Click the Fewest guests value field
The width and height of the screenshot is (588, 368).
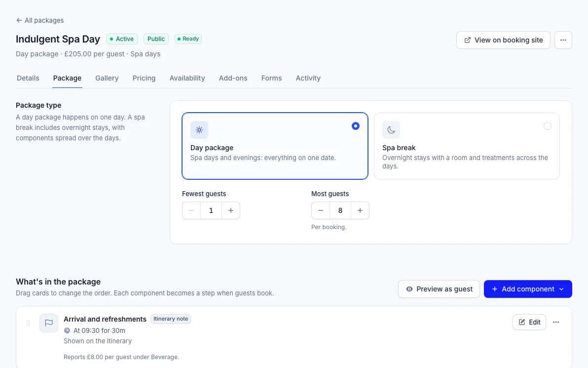click(x=211, y=210)
